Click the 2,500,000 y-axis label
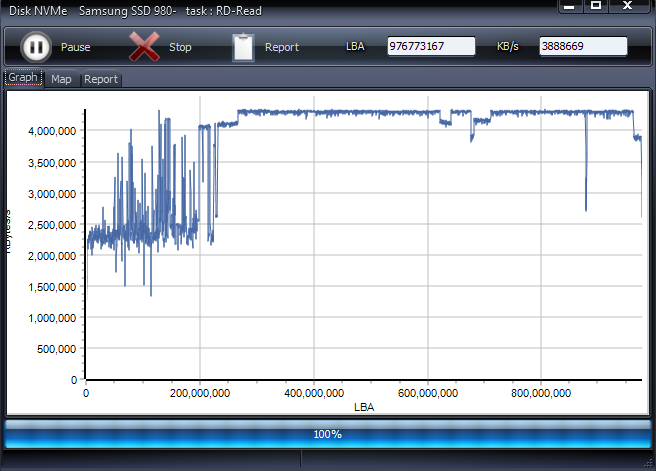656x471 pixels. point(52,225)
